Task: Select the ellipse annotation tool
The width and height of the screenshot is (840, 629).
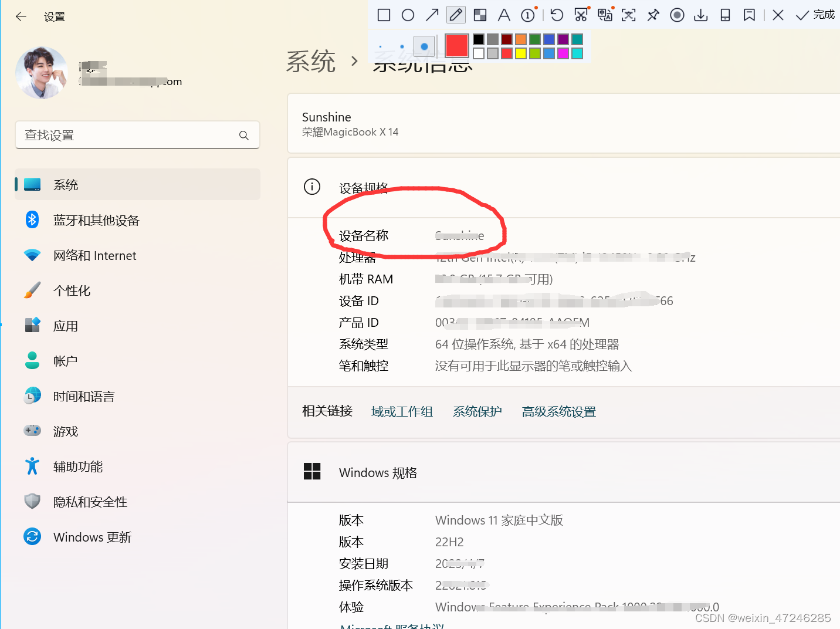Action: pos(408,15)
